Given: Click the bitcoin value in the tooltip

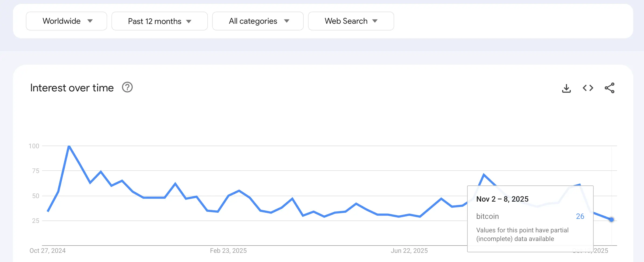Looking at the screenshot, I should [580, 216].
